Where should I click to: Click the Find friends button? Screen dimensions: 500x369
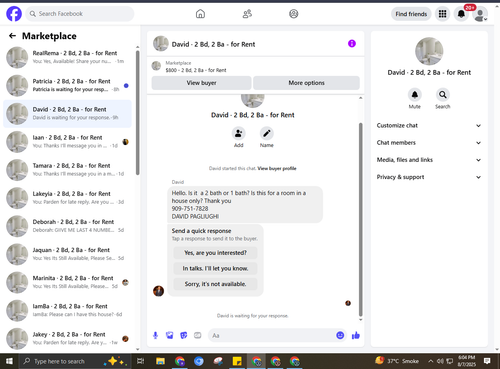(x=411, y=14)
